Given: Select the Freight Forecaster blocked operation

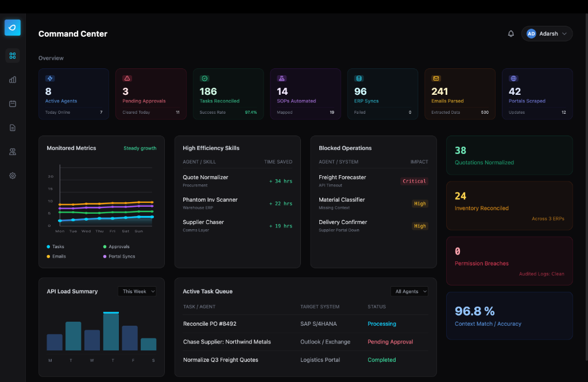Looking at the screenshot, I should [373, 181].
